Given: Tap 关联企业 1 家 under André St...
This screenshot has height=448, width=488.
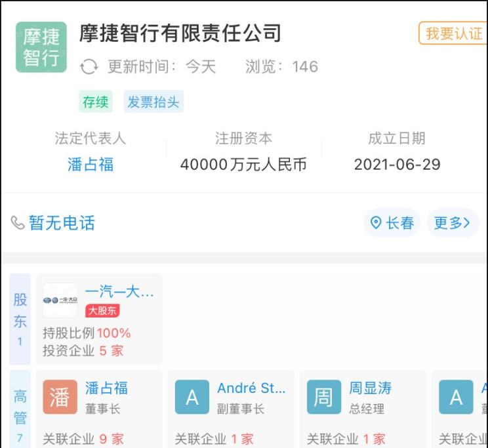Looking at the screenshot, I should 214,439.
